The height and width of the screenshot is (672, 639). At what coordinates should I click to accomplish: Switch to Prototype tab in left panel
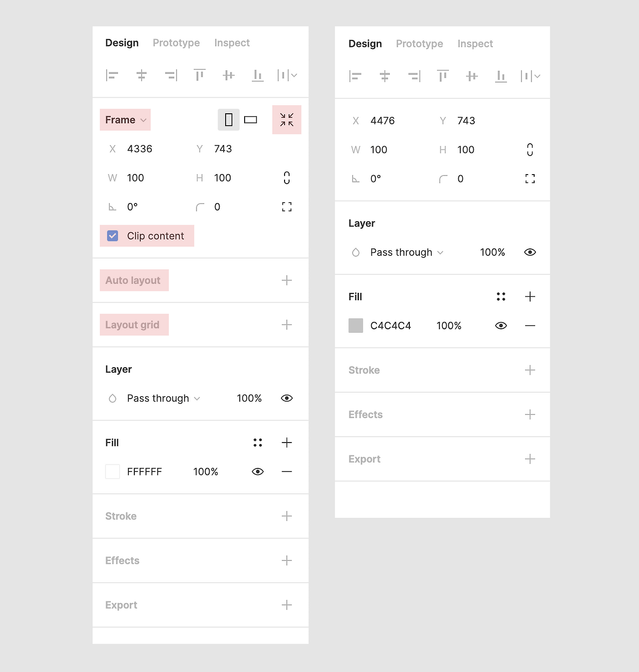point(176,43)
